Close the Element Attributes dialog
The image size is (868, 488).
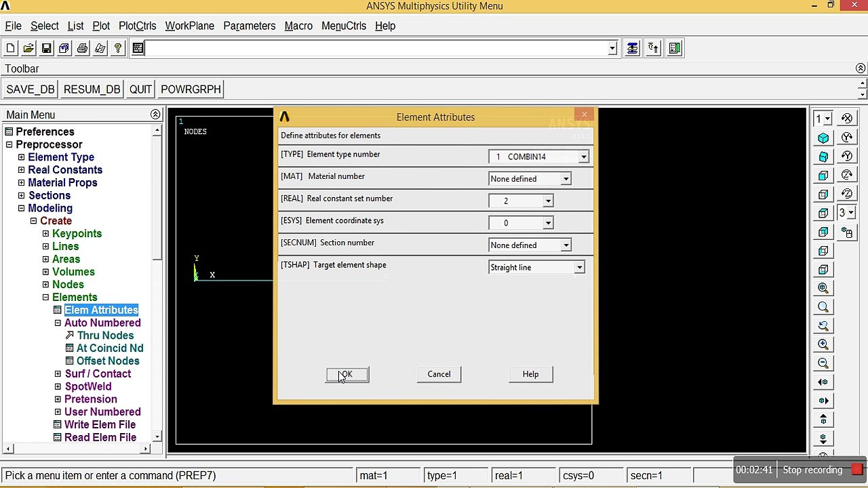pos(584,115)
